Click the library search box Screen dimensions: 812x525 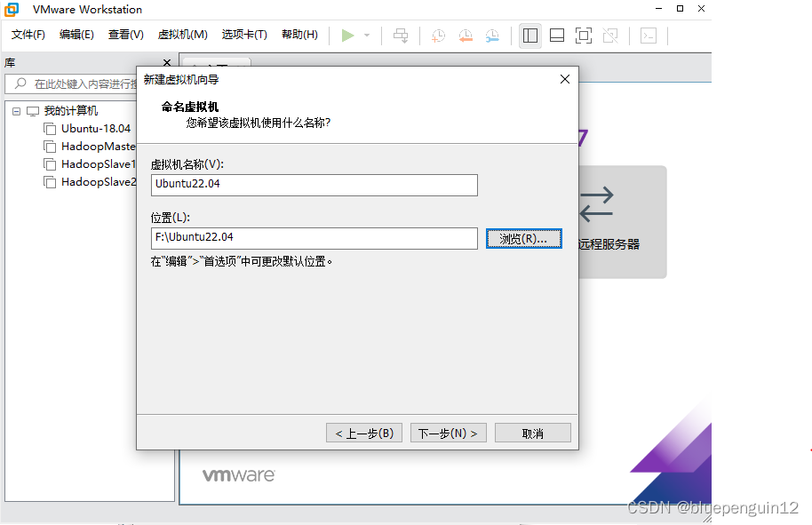73,84
